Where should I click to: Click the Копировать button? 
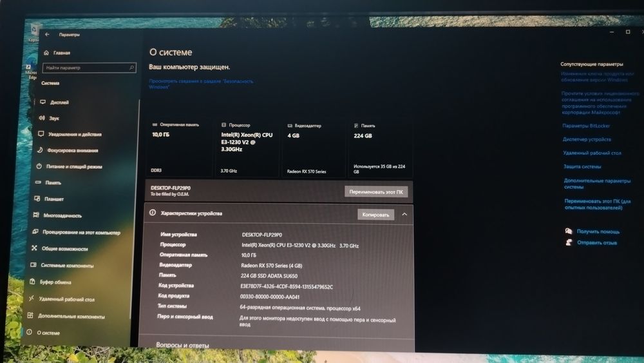point(375,215)
